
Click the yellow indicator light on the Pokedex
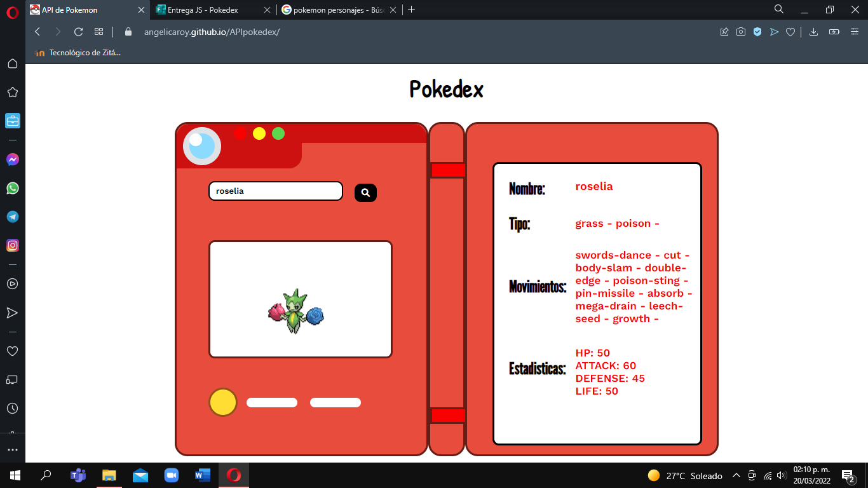tap(259, 133)
